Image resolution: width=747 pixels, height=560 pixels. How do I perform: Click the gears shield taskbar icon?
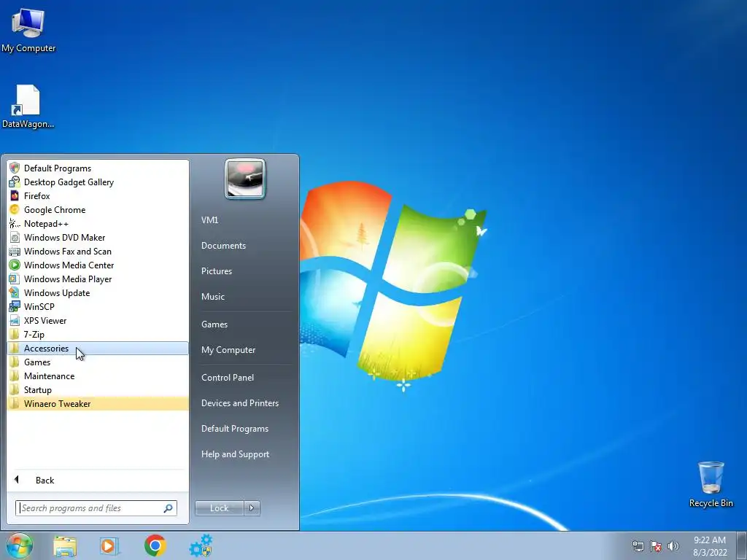(201, 545)
